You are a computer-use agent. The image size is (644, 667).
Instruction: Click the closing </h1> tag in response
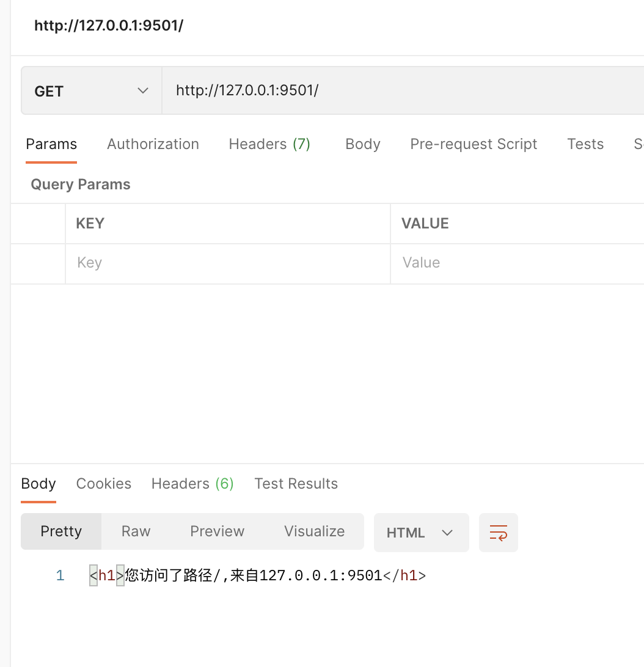coord(404,575)
